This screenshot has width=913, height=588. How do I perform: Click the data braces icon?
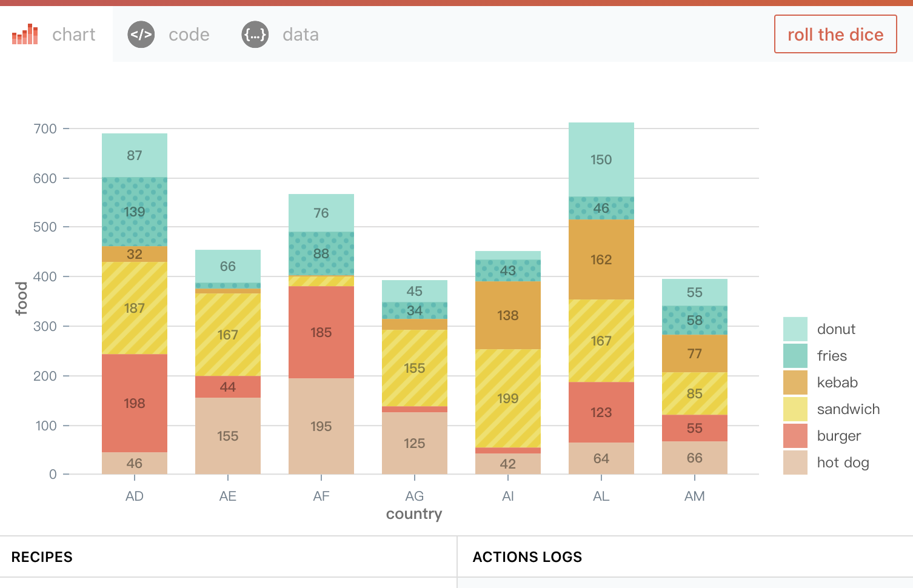[255, 35]
